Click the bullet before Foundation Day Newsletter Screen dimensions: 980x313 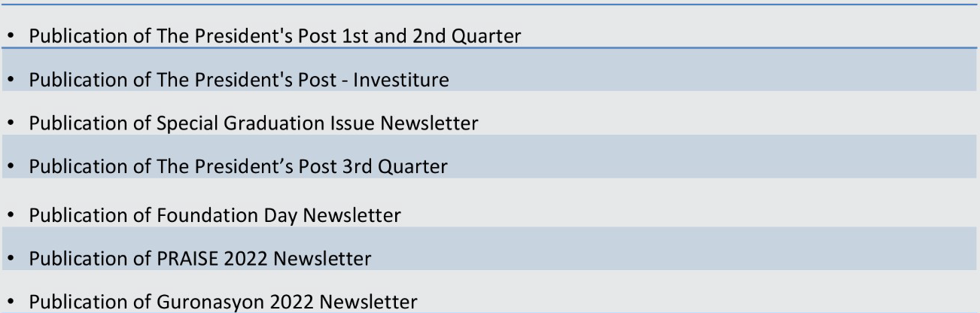click(x=11, y=217)
